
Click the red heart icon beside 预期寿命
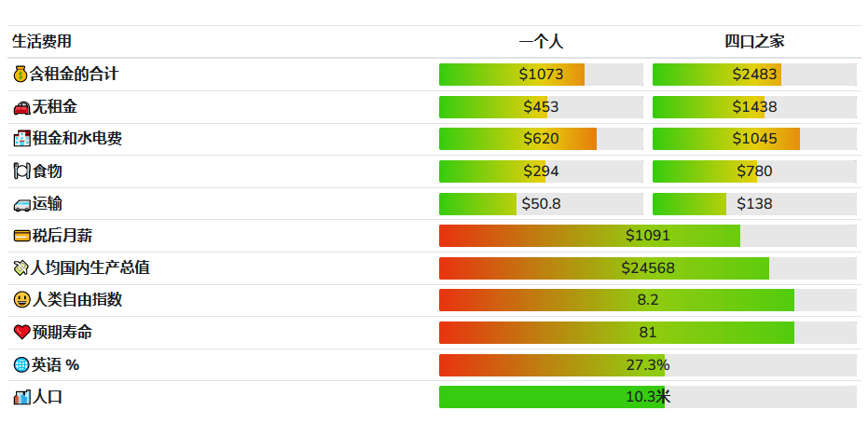pos(21,333)
